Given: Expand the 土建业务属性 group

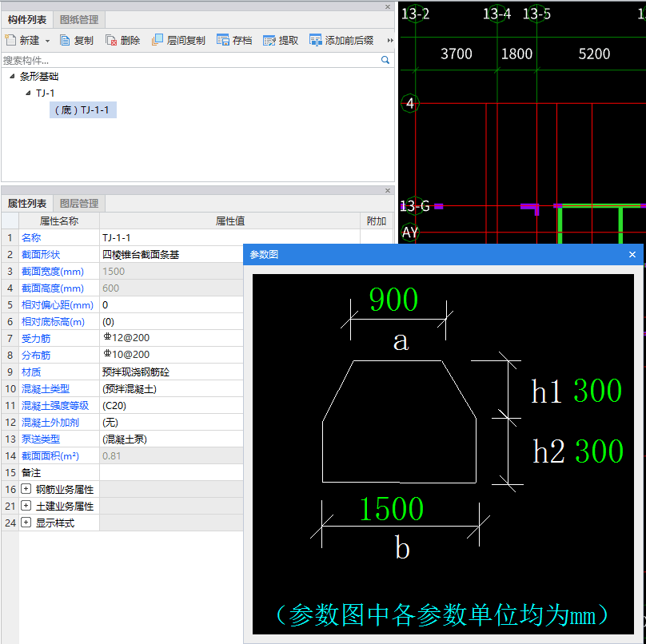Looking at the screenshot, I should (x=26, y=506).
